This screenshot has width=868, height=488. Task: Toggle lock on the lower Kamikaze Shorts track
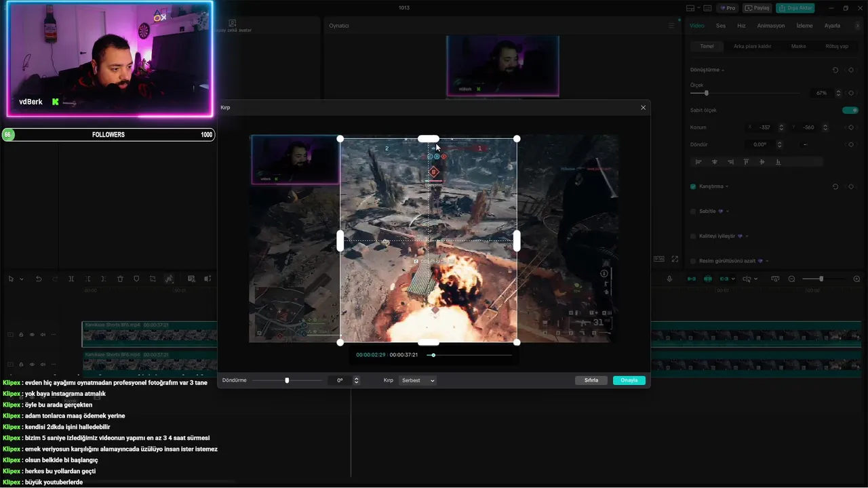tap(21, 365)
